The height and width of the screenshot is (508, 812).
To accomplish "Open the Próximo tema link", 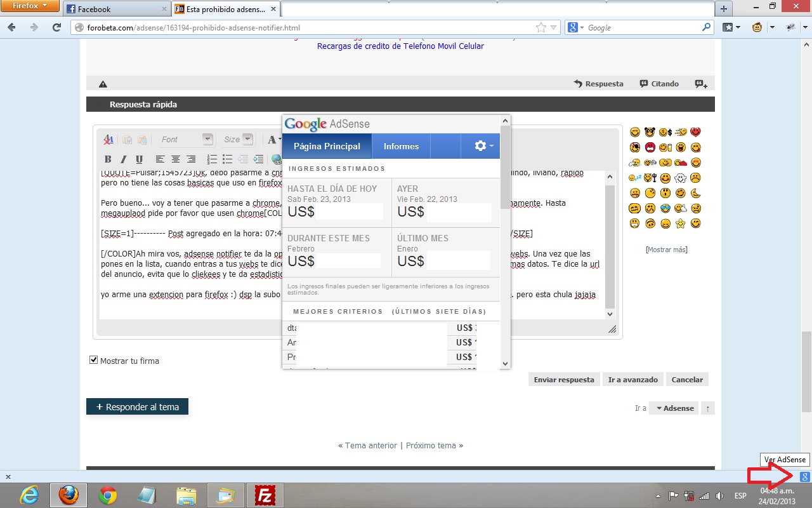I will pos(431,446).
